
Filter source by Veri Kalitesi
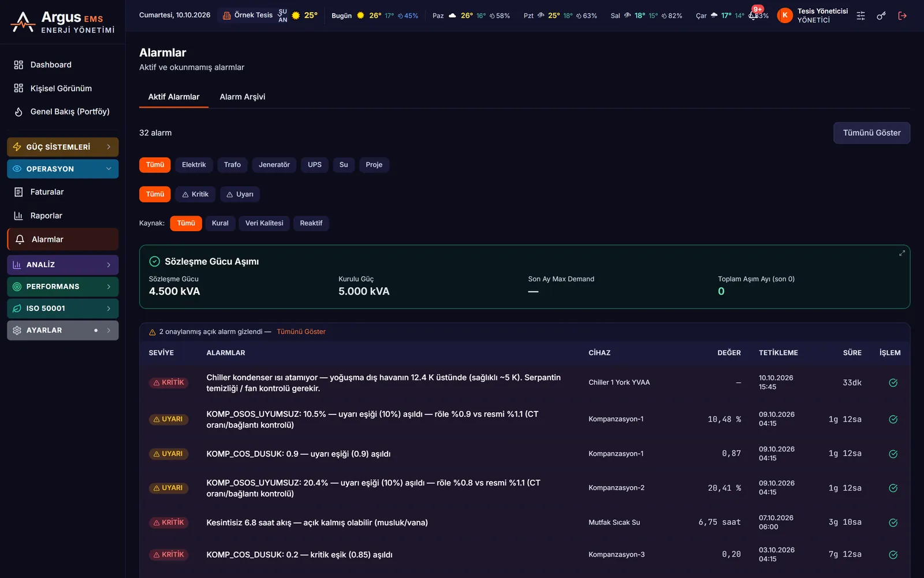264,223
